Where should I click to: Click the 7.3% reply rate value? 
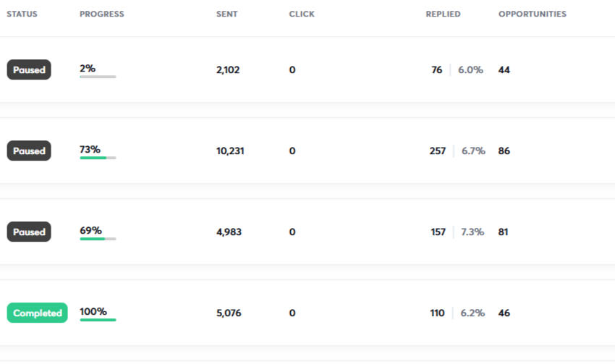click(472, 232)
